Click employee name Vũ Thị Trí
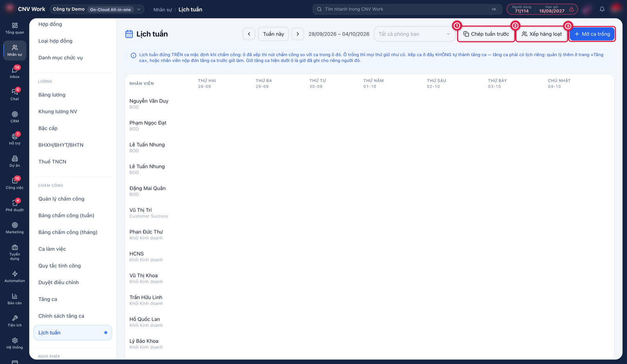The width and height of the screenshot is (627, 364). pos(141,210)
